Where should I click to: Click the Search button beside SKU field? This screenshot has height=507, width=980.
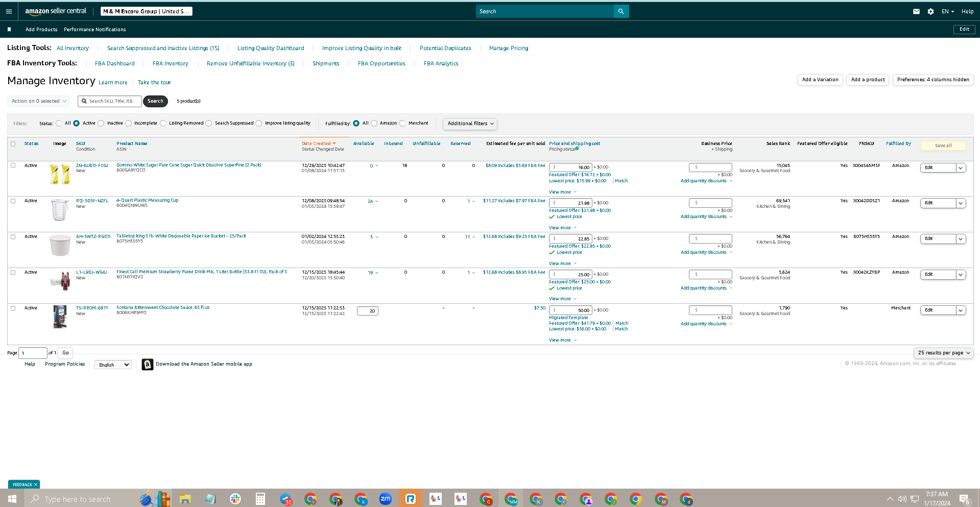pos(155,101)
